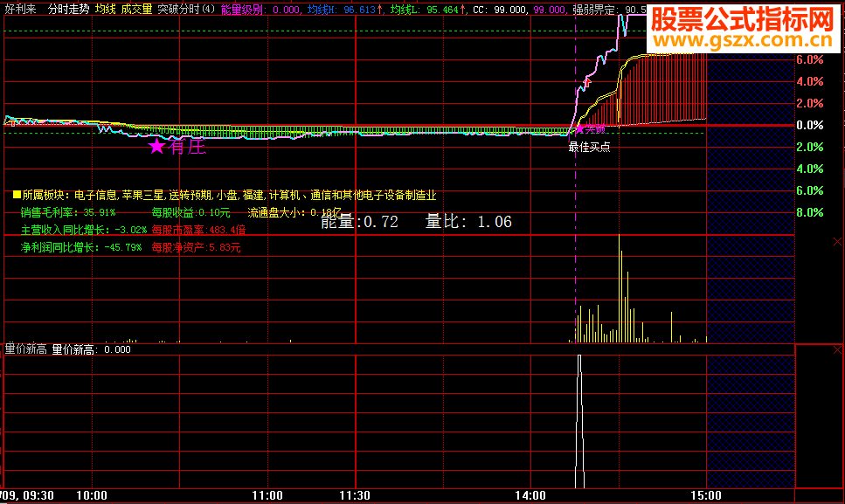This screenshot has width=845, height=504.
Task: Click the magenta star beside 有压
Action: 156,146
